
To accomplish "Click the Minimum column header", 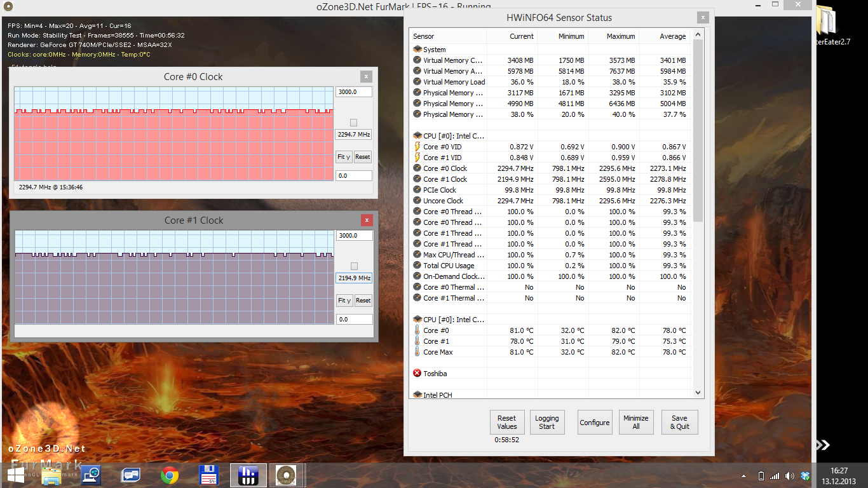I will point(563,36).
